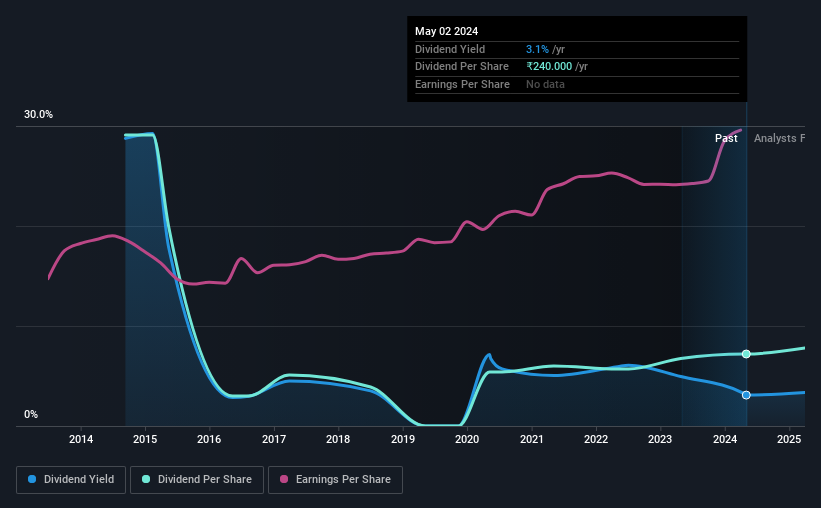Click the blue Dividend Yield legend dot

pos(32,479)
